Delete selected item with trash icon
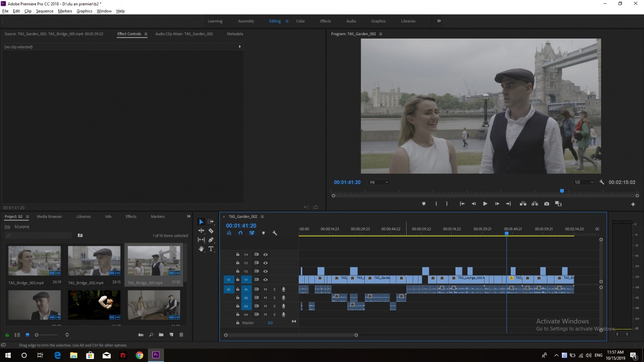The height and width of the screenshot is (362, 644). [181, 335]
